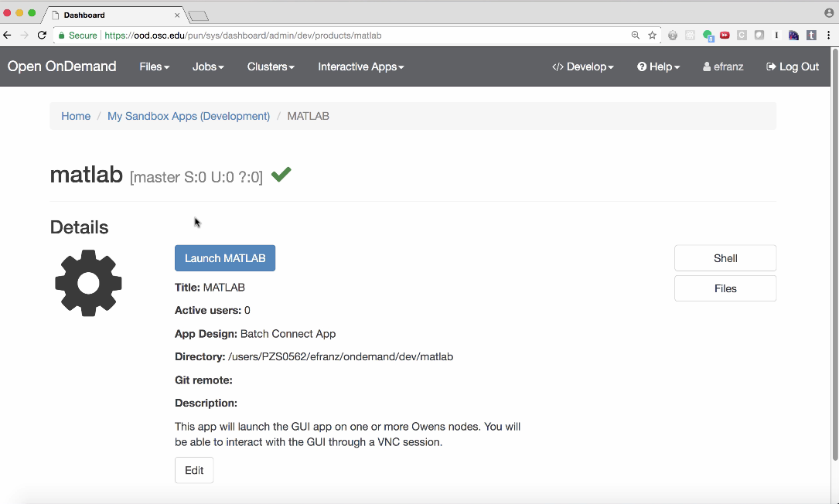Open the Help menu

click(x=659, y=67)
